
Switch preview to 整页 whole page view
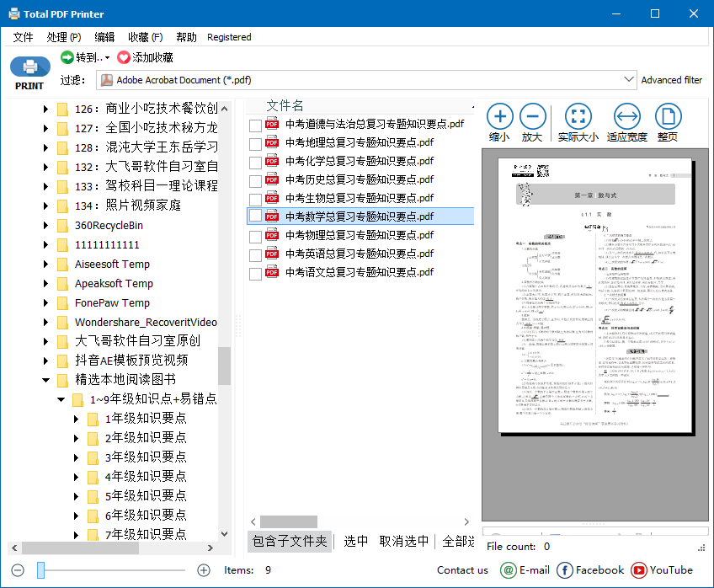(668, 116)
